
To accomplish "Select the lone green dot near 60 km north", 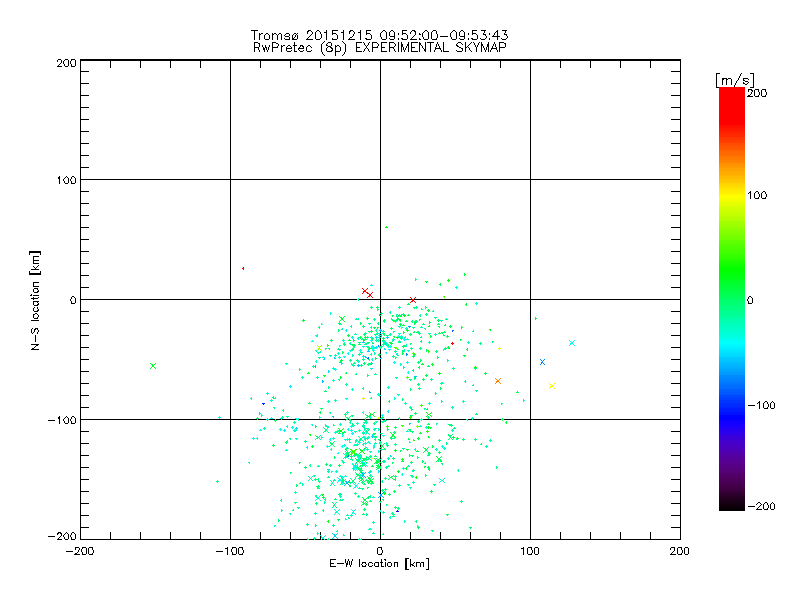I will pos(386,227).
